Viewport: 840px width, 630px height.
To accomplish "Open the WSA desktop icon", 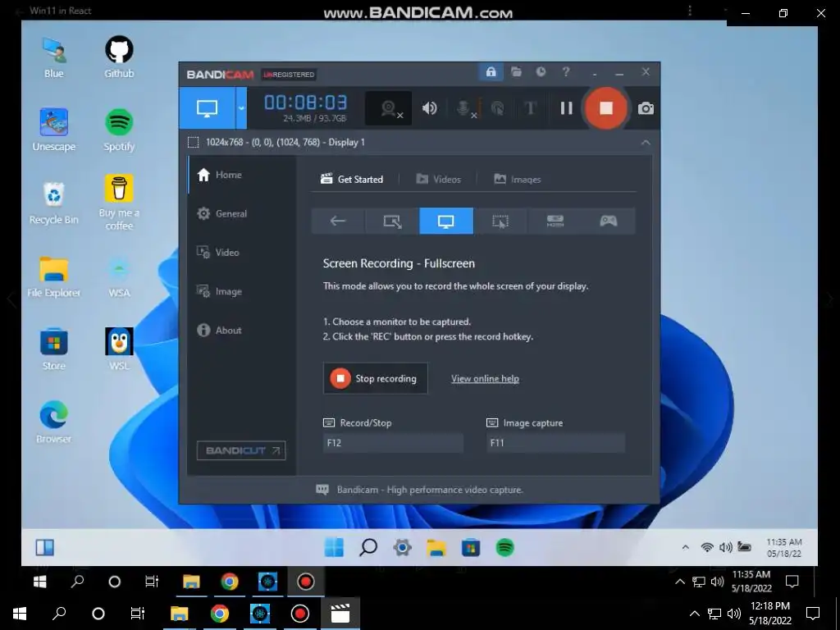I will (x=119, y=276).
